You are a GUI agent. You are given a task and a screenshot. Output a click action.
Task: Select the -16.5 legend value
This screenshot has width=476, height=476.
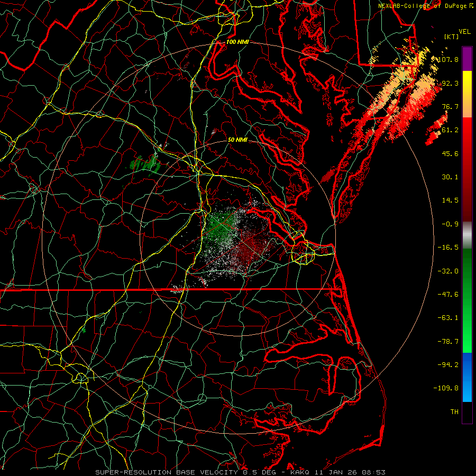[448, 248]
